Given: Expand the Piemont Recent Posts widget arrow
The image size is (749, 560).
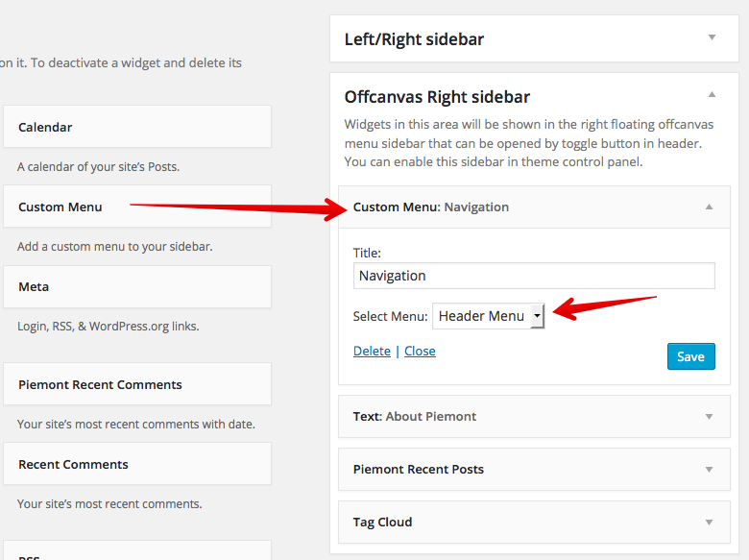Looking at the screenshot, I should pyautogui.click(x=709, y=470).
